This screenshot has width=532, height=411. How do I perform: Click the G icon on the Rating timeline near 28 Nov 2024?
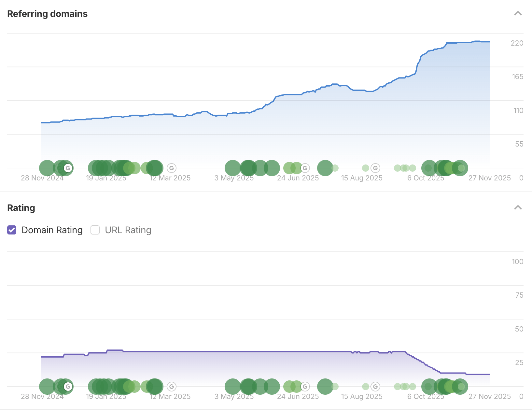coord(68,387)
